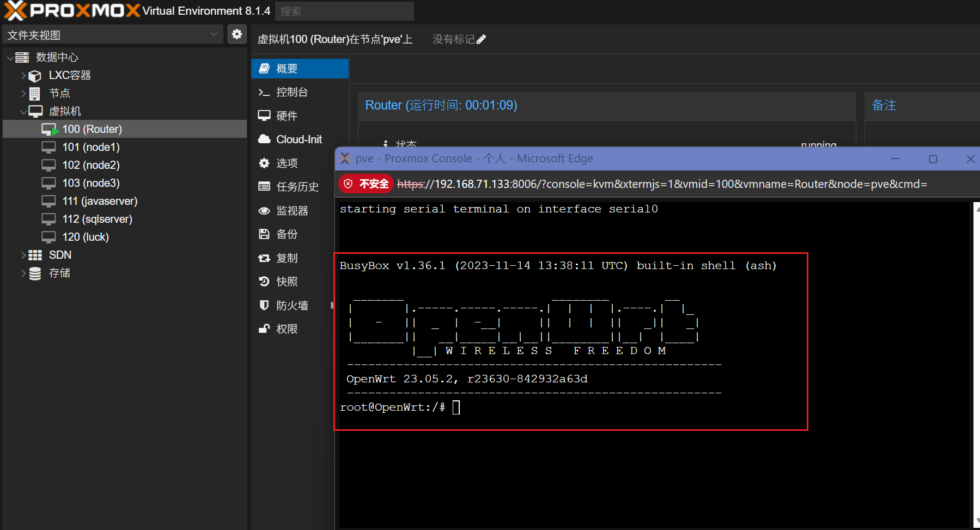Expand the LXC containers tree node
The image size is (980, 530).
pos(23,75)
